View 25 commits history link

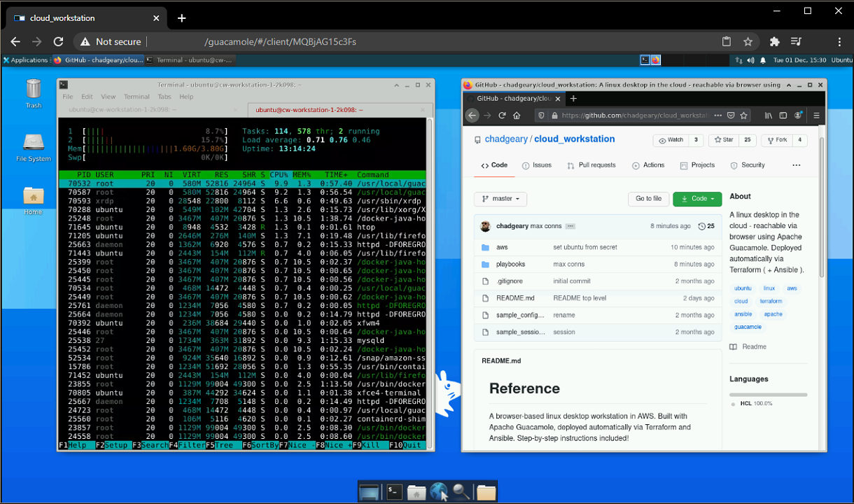tap(706, 226)
